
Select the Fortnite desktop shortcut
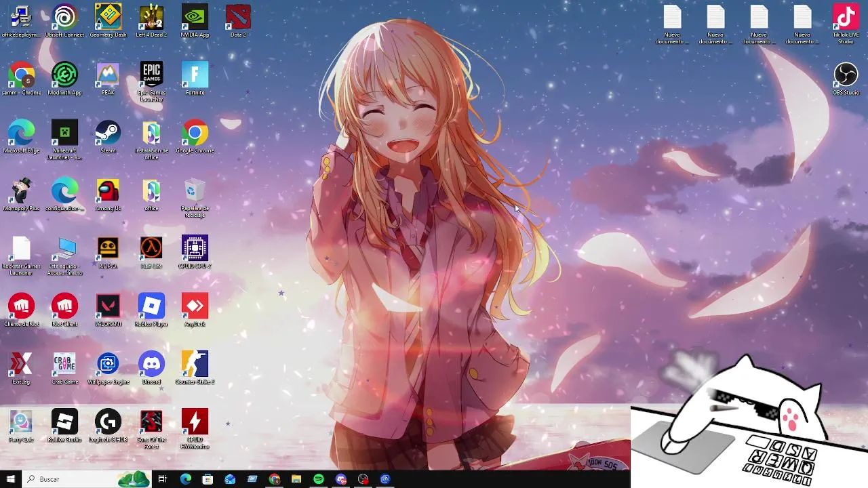195,79
